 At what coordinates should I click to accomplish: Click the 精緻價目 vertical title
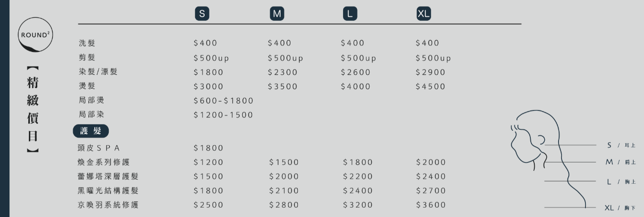click(33, 109)
